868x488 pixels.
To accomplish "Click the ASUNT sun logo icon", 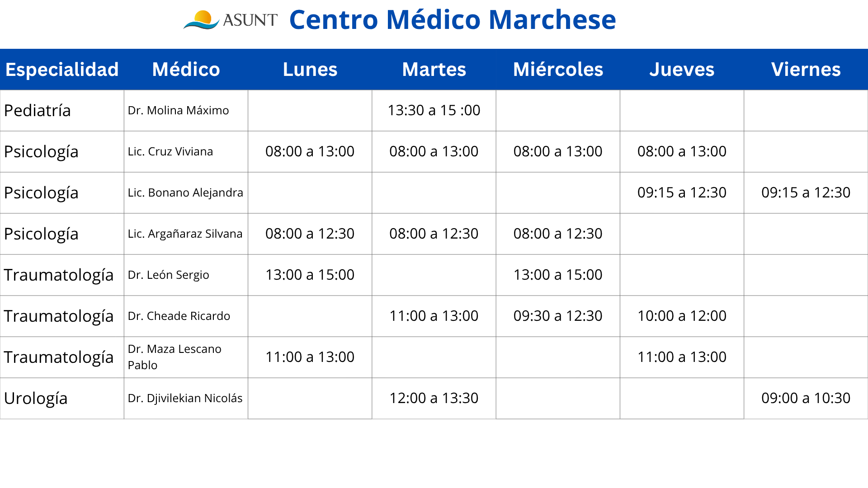I will coord(202,20).
